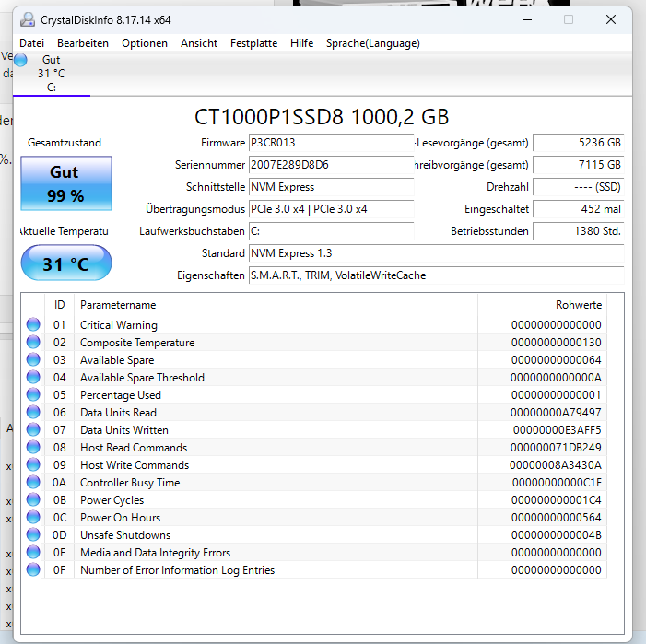646x644 pixels.
Task: Click status orb for Percentage Used row
Action: tap(33, 394)
